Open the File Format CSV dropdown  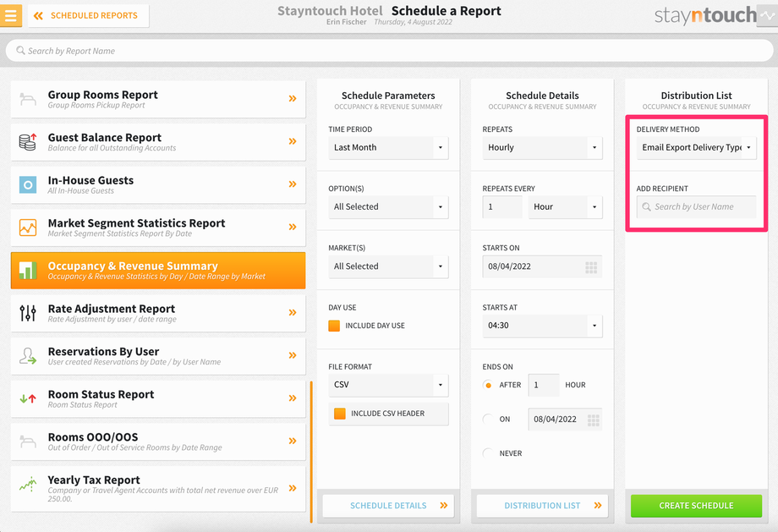pyautogui.click(x=388, y=385)
